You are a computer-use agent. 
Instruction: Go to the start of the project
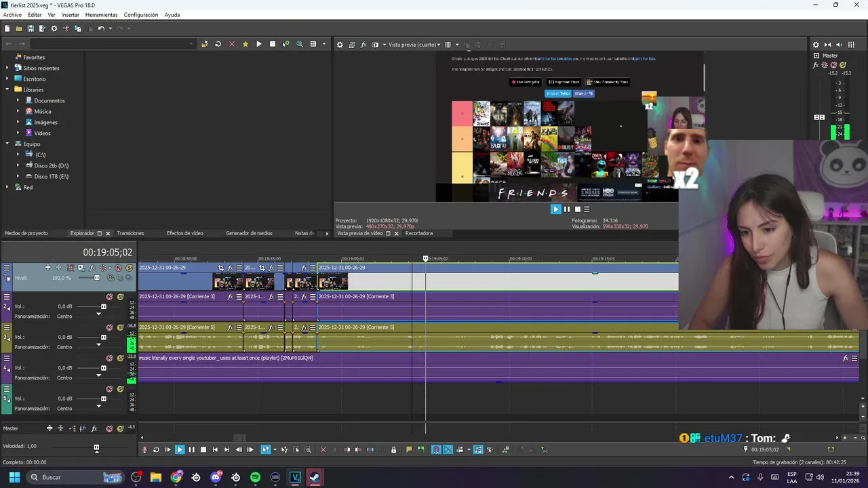pyautogui.click(x=215, y=449)
